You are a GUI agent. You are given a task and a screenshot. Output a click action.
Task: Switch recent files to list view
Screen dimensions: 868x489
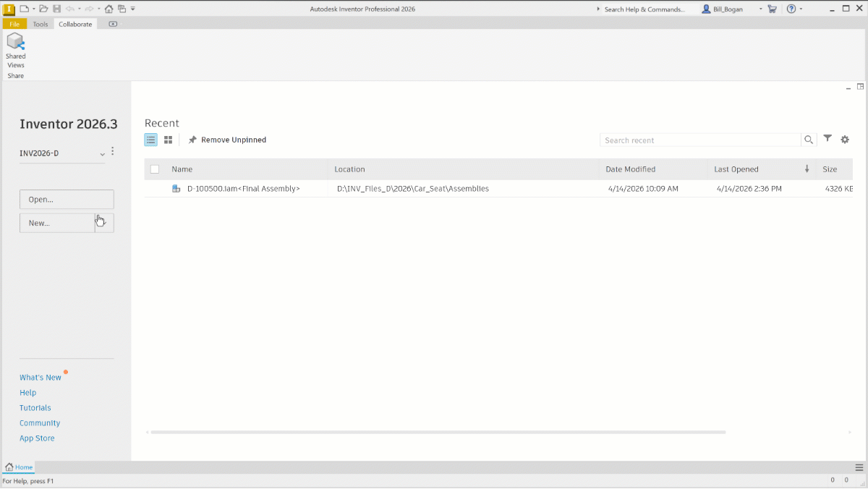click(x=150, y=140)
